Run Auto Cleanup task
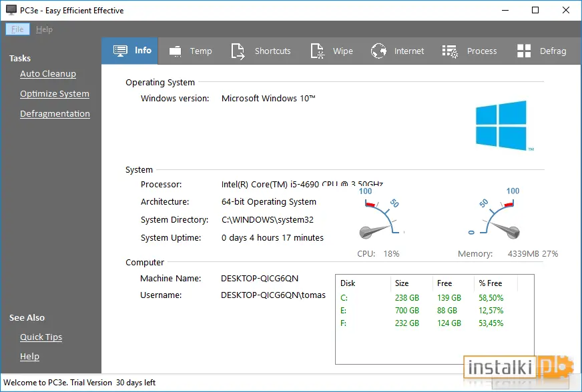Viewport: 582px width, 392px height. [x=48, y=74]
